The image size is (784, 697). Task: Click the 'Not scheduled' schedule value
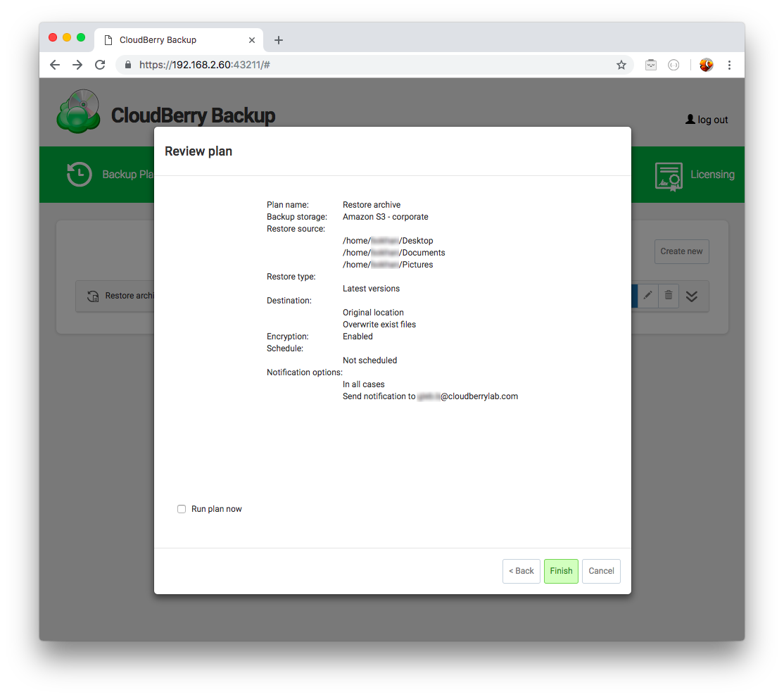[x=369, y=360]
